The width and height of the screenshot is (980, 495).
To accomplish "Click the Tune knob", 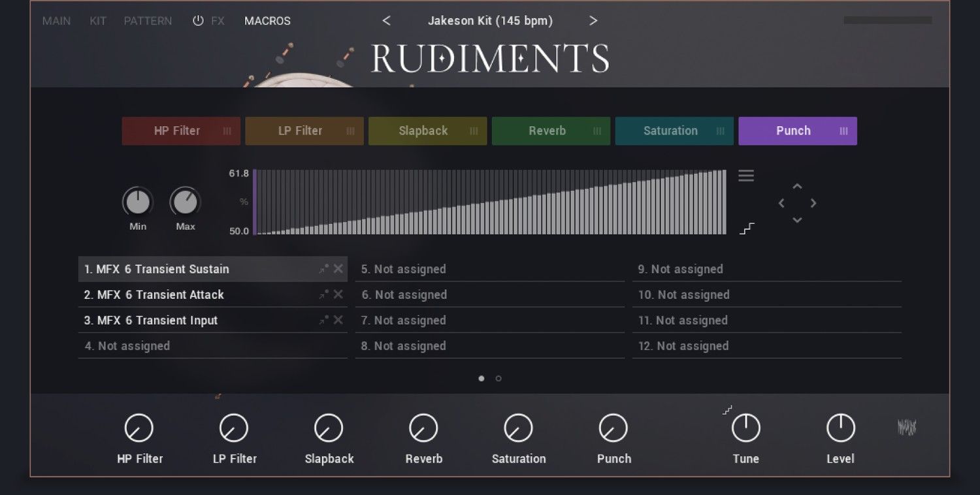I will pyautogui.click(x=745, y=428).
